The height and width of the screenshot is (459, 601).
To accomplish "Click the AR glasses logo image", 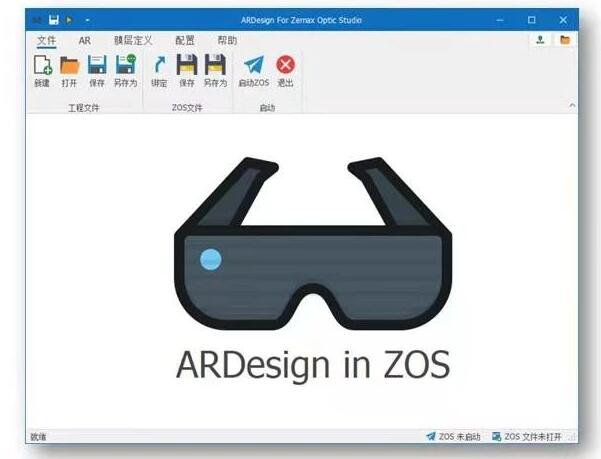I will [x=313, y=244].
